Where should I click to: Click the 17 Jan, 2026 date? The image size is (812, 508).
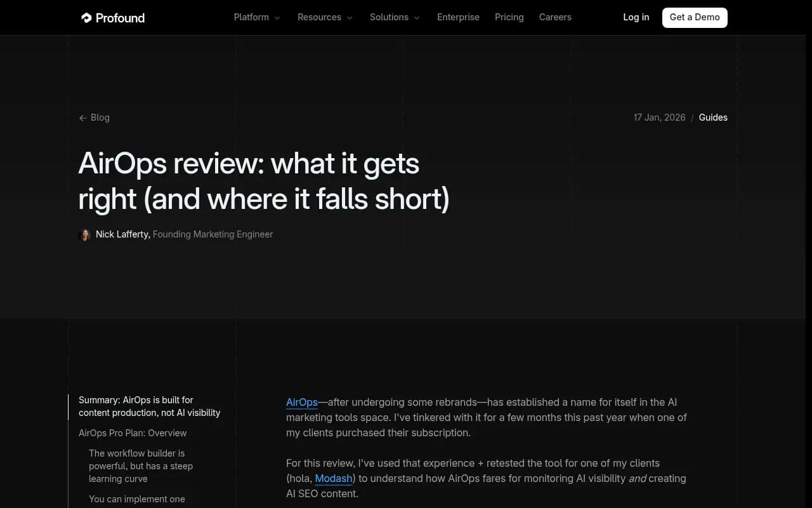coord(659,117)
